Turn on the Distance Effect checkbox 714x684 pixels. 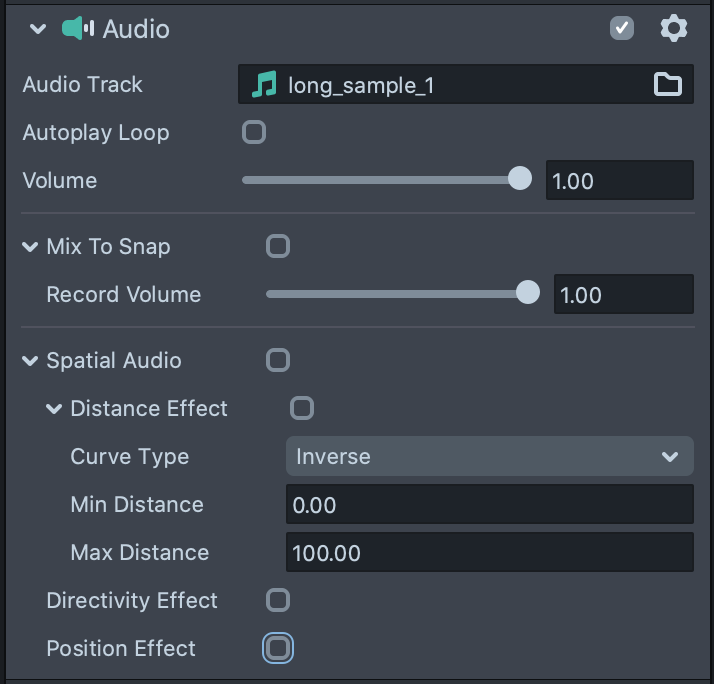302,408
